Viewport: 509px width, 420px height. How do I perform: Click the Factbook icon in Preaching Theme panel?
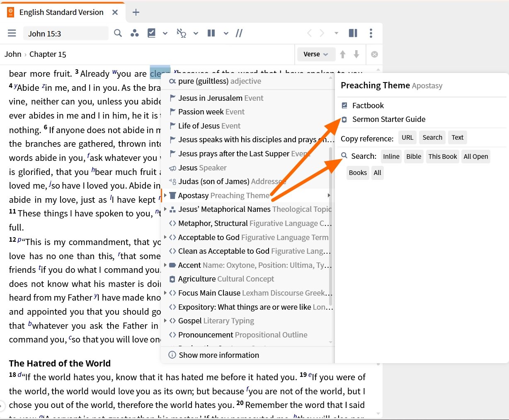click(344, 105)
